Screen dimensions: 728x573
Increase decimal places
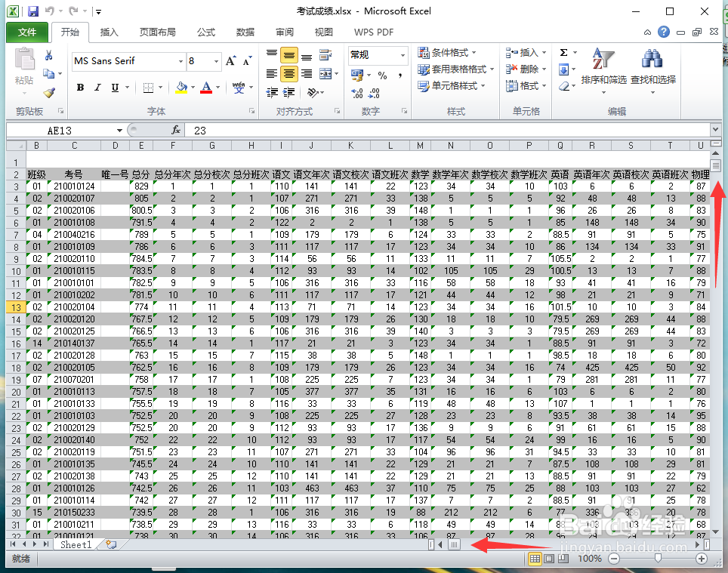(357, 94)
